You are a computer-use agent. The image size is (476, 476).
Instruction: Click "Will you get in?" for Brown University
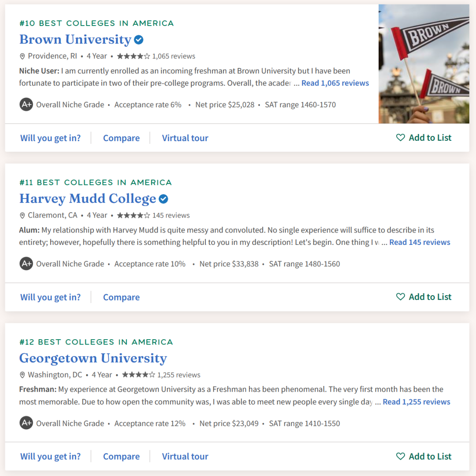pyautogui.click(x=50, y=138)
